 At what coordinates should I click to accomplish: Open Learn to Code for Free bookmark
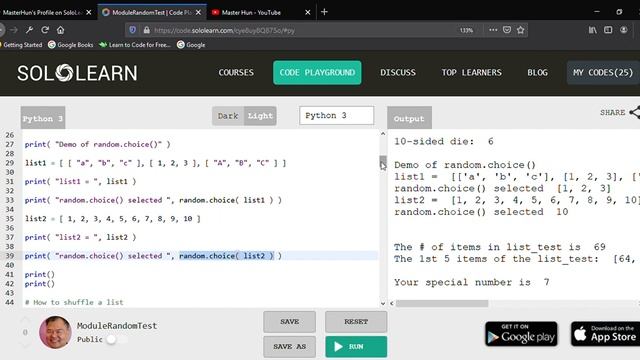(135, 45)
